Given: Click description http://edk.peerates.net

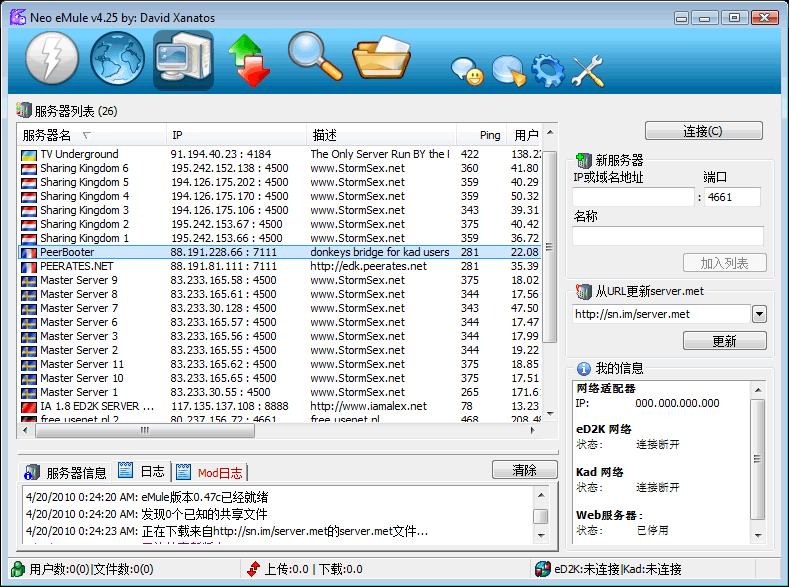Looking at the screenshot, I should [368, 266].
